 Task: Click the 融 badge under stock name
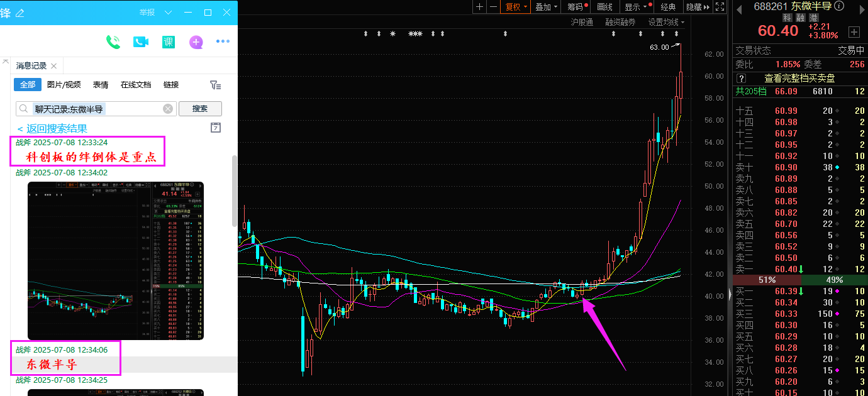[800, 18]
